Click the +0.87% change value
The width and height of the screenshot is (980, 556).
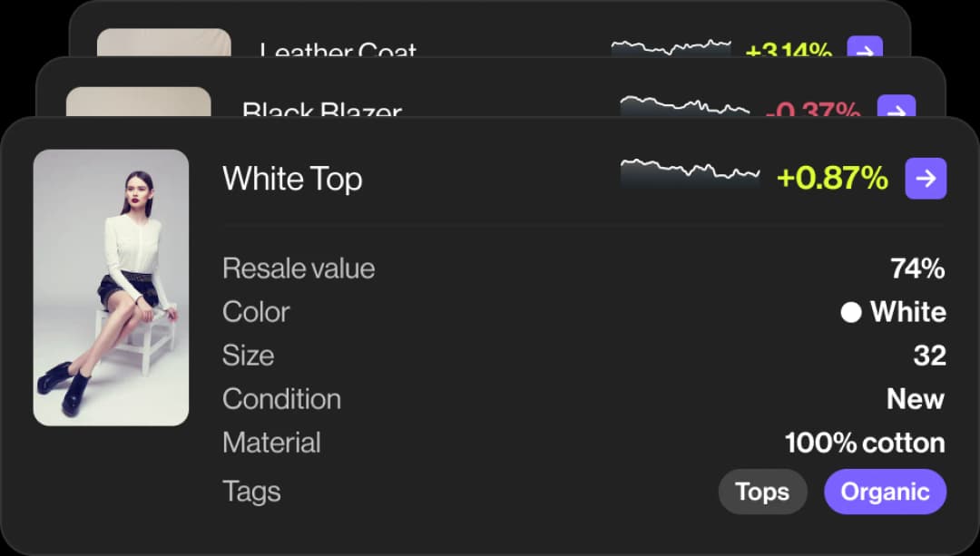832,178
